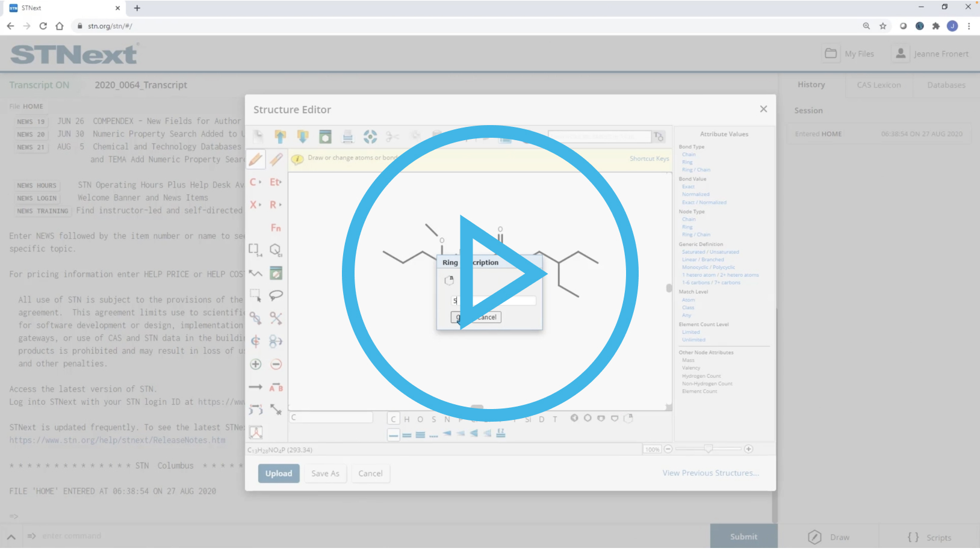
Task: Open the green template library icon
Action: coord(276,273)
